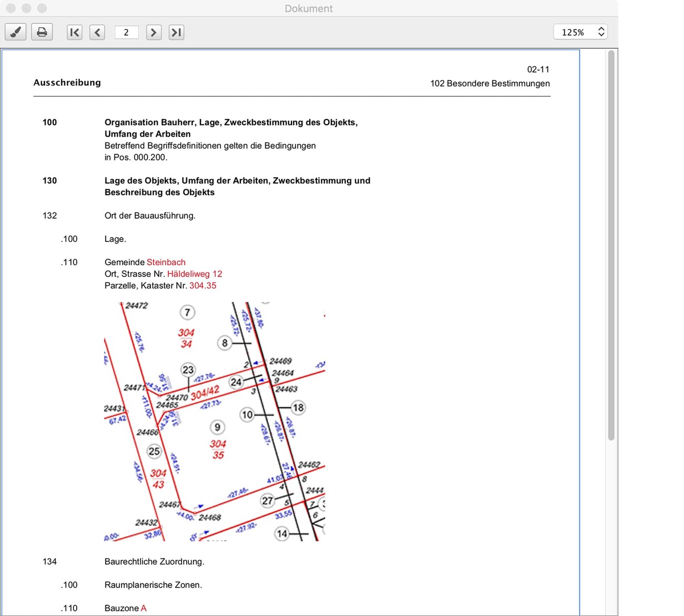Click the text Lage.
The image size is (684, 616).
(x=115, y=239)
